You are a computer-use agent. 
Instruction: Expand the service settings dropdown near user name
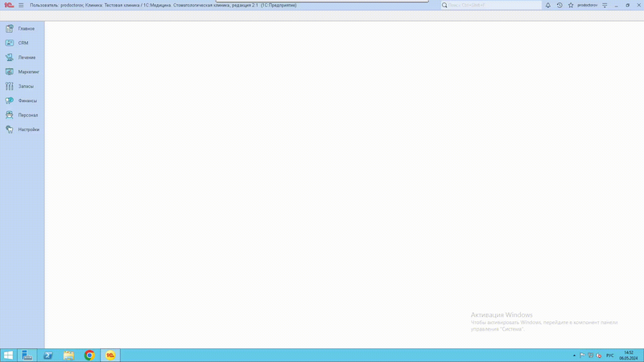(x=605, y=6)
